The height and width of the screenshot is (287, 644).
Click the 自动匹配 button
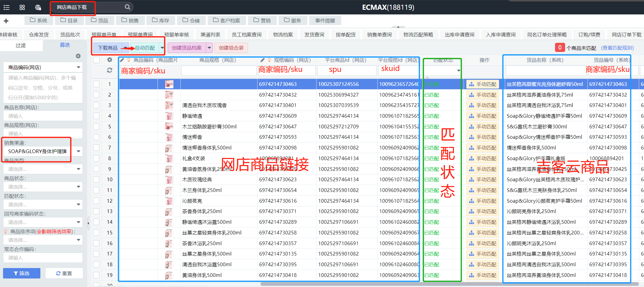click(145, 48)
